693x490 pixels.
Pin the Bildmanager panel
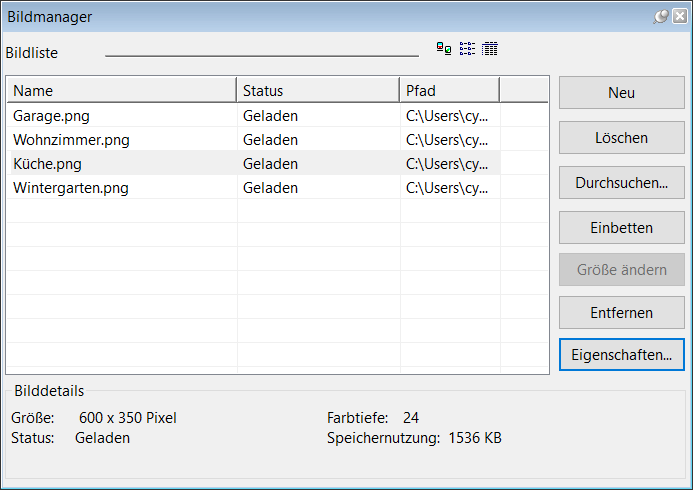click(x=661, y=16)
